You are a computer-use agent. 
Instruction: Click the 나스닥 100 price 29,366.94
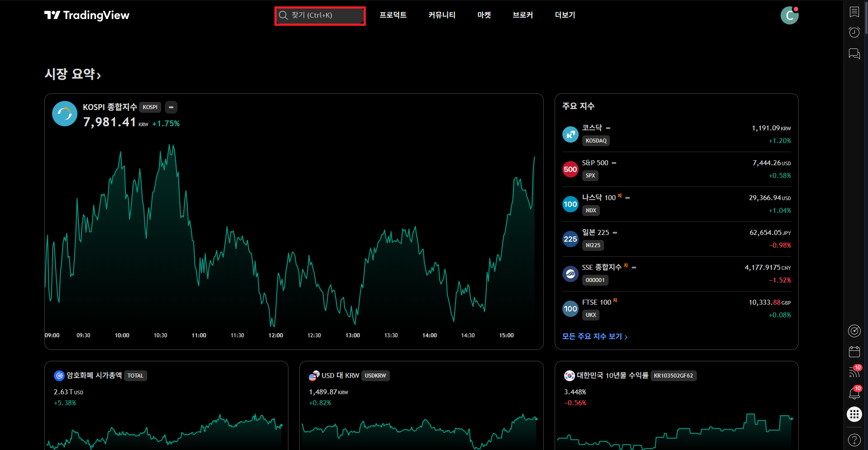765,198
